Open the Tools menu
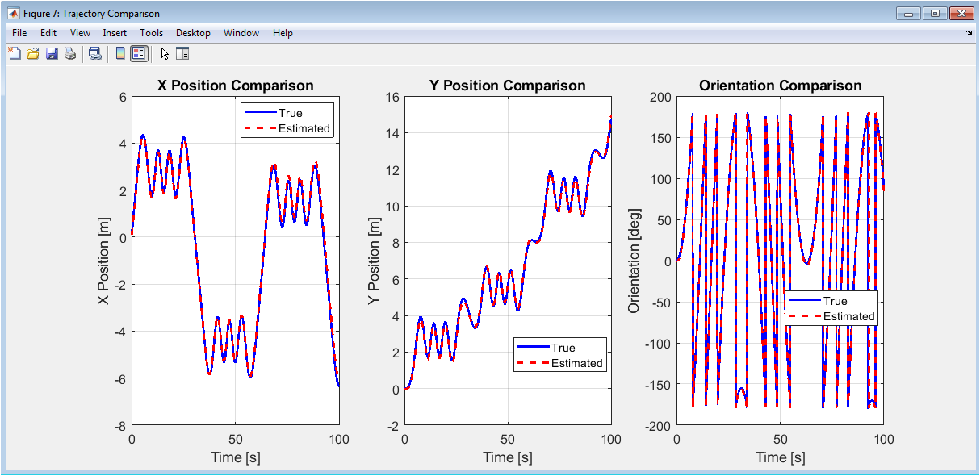 pos(151,33)
